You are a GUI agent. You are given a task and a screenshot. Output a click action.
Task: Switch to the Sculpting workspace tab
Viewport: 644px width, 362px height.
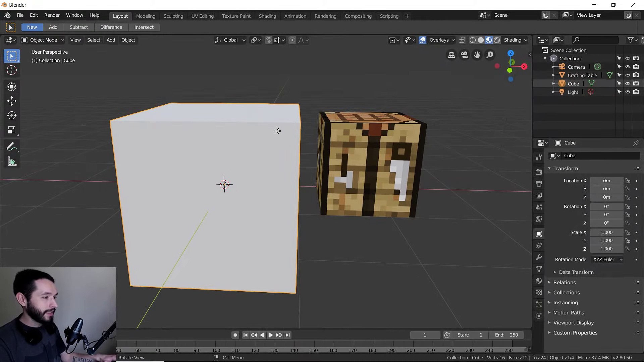(x=173, y=16)
